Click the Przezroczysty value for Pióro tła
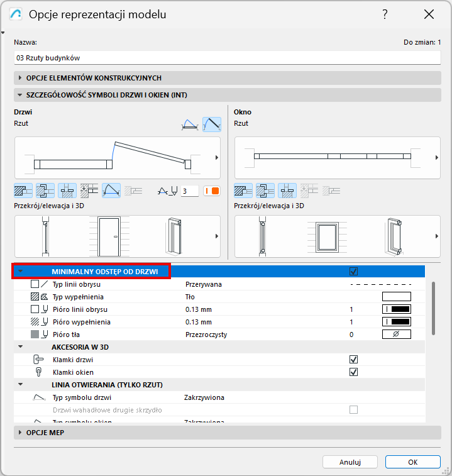 coord(206,335)
